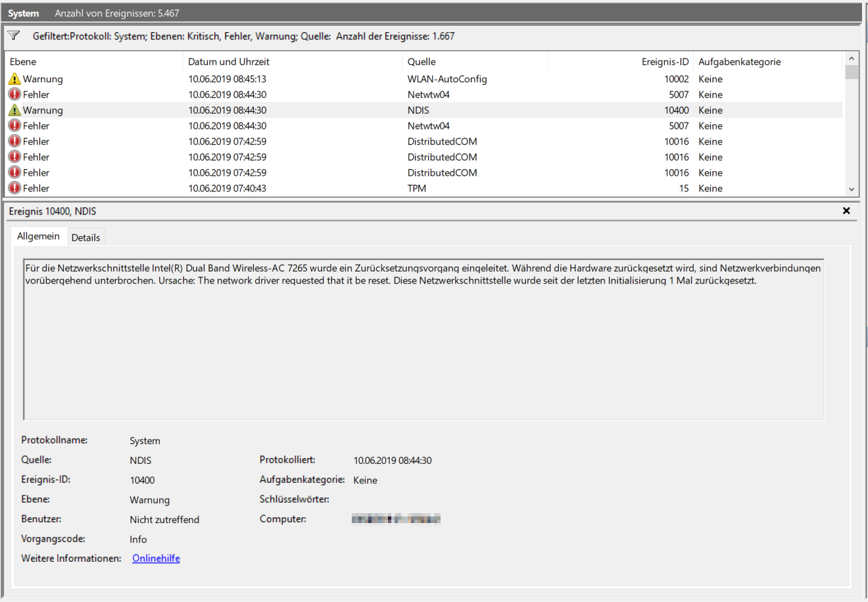Switch to the Details tab
This screenshot has width=868, height=602.
(85, 238)
